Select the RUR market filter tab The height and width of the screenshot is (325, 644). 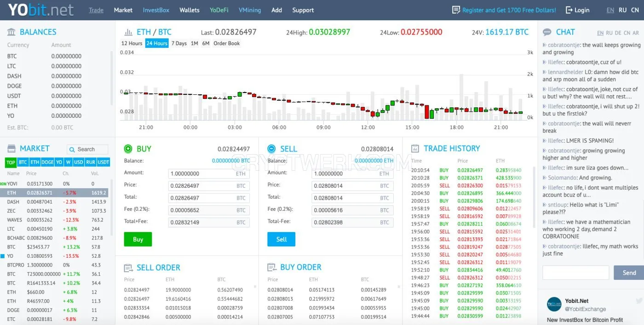[91, 162]
